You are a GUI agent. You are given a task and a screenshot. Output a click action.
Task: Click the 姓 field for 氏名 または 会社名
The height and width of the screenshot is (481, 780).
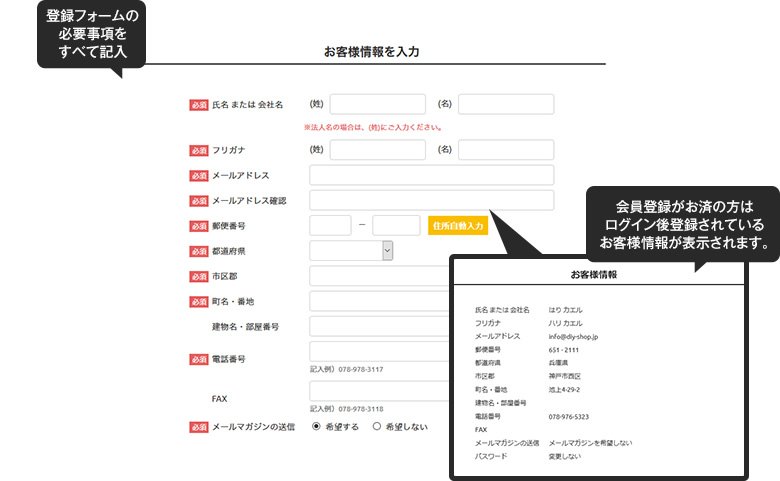click(x=377, y=104)
